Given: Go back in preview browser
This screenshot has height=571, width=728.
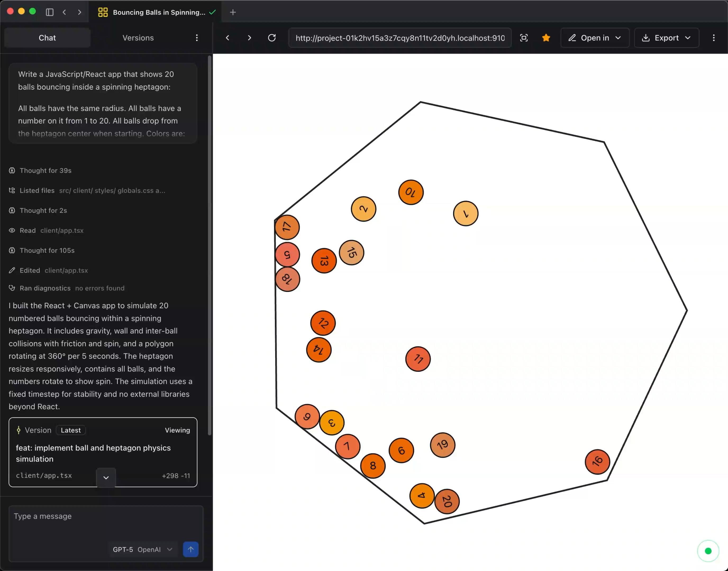Looking at the screenshot, I should point(228,38).
